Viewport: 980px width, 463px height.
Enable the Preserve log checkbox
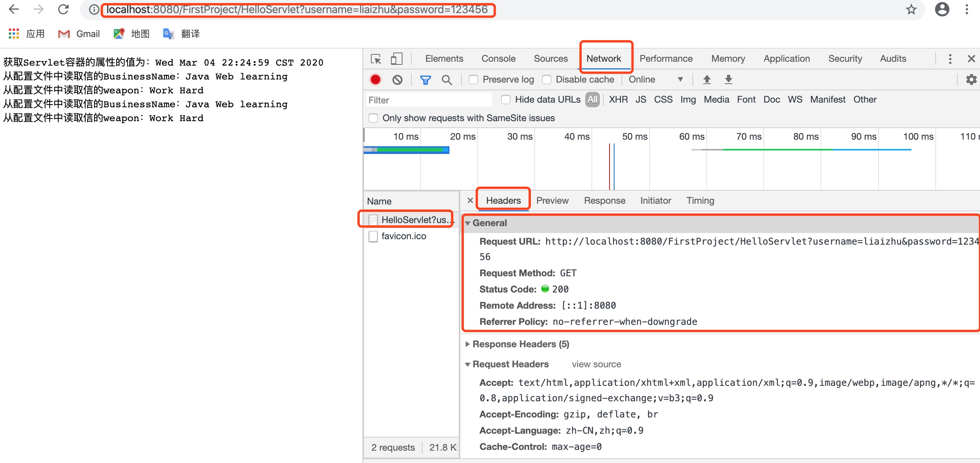pos(473,80)
